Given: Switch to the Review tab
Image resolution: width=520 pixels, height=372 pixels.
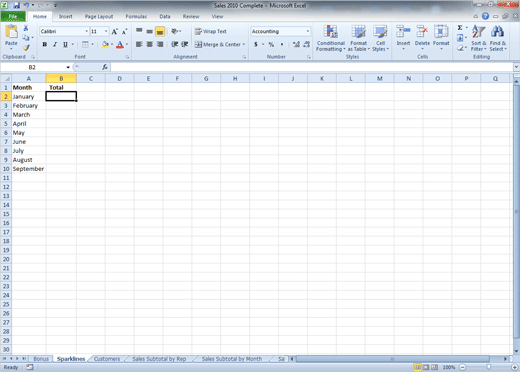Looking at the screenshot, I should point(191,16).
